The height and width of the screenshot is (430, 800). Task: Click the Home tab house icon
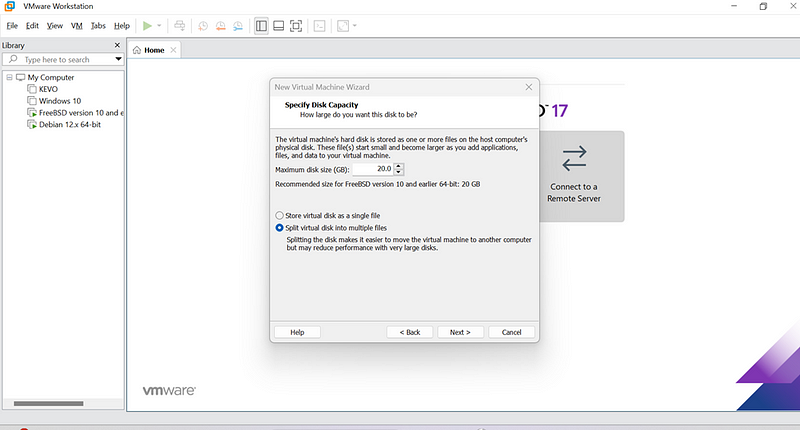coord(137,50)
